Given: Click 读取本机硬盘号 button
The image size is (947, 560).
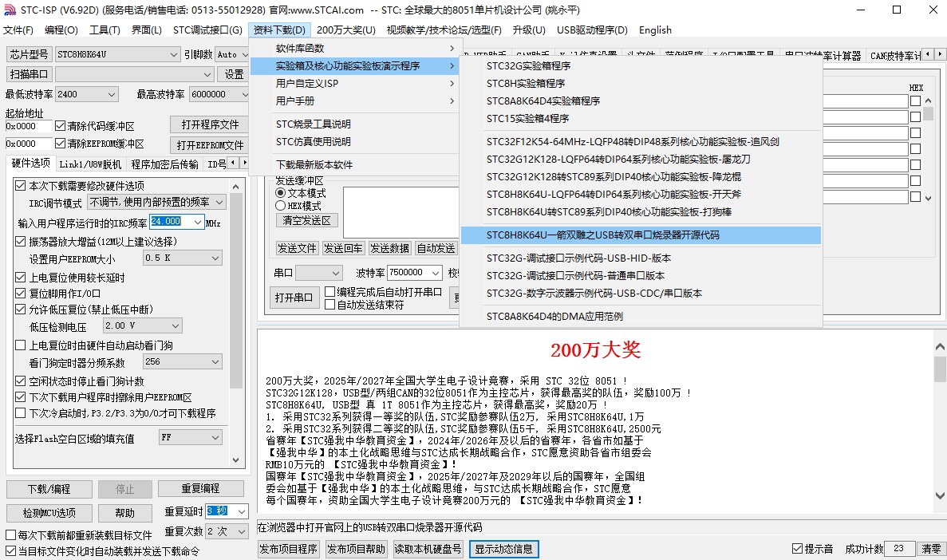Looking at the screenshot, I should [x=428, y=549].
